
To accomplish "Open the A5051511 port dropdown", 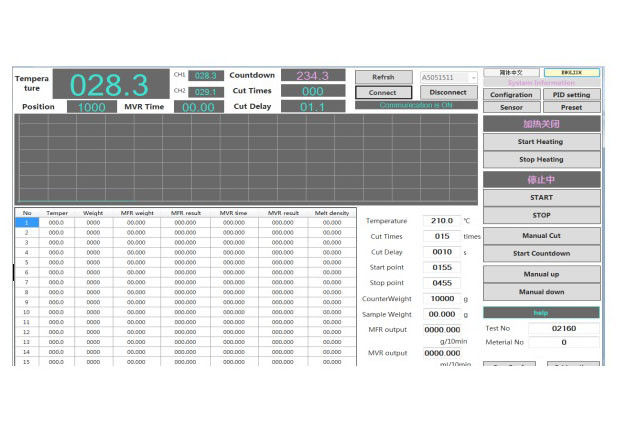I will 448,77.
